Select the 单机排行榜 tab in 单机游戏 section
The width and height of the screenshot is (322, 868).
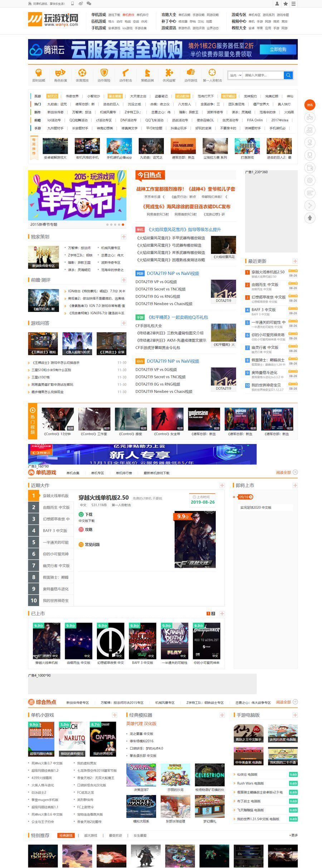point(124,473)
